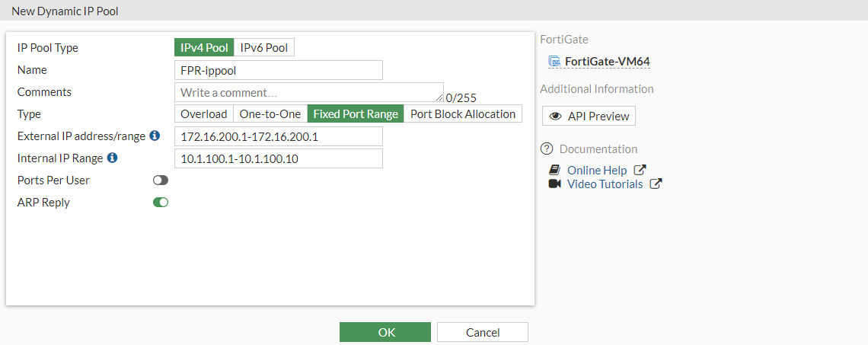Choose the One-to-One type option
Viewport: 868px width, 345px height.
point(270,114)
